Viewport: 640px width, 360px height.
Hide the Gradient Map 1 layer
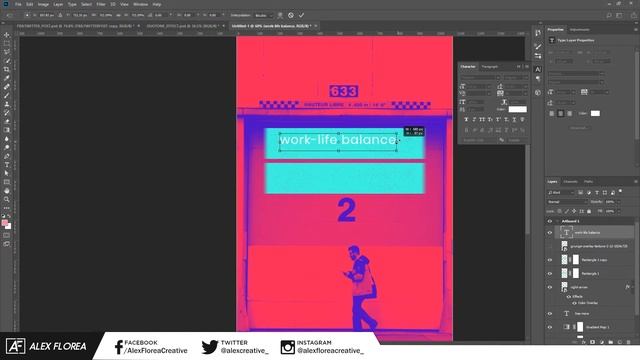pos(550,327)
